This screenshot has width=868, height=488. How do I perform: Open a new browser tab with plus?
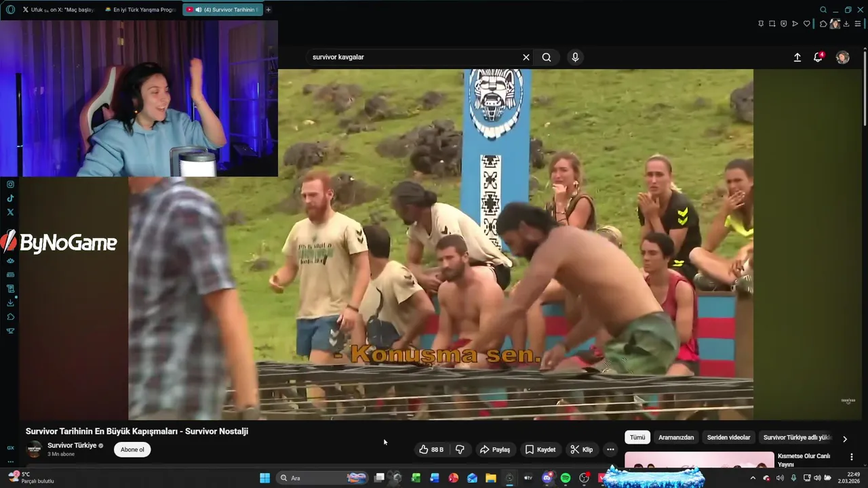click(269, 9)
